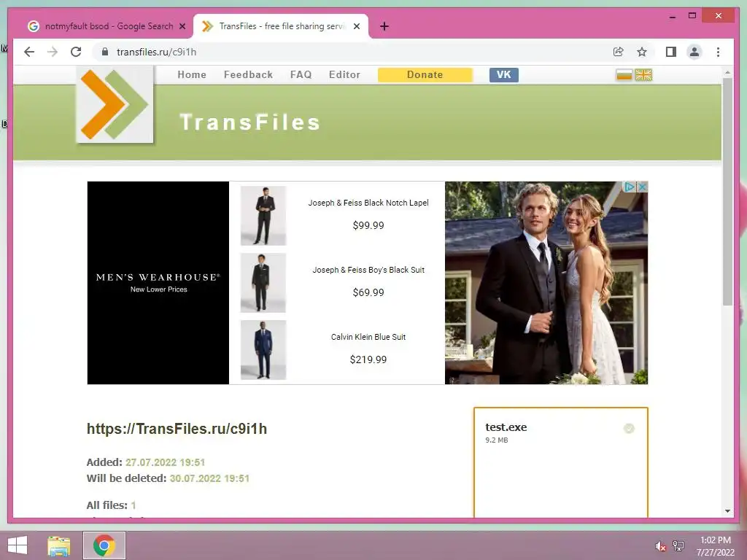Open the Chrome side panel icon
This screenshot has width=747, height=560.
pyautogui.click(x=671, y=52)
